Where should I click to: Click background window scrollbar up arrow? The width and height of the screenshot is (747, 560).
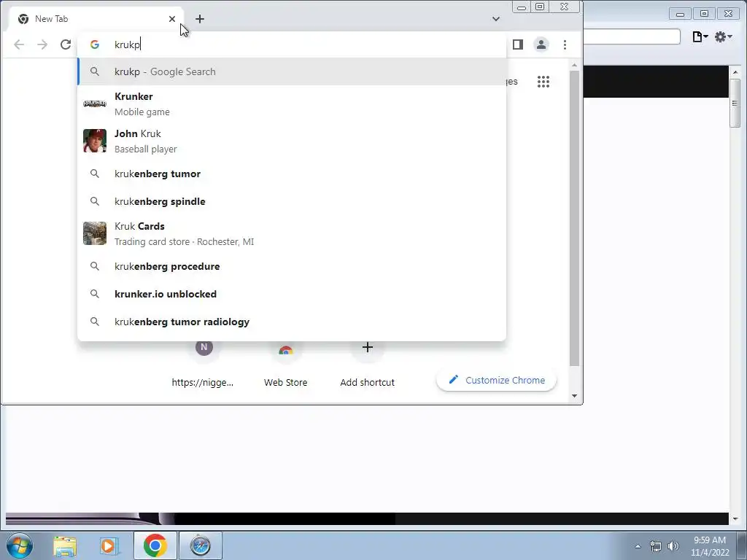point(735,72)
